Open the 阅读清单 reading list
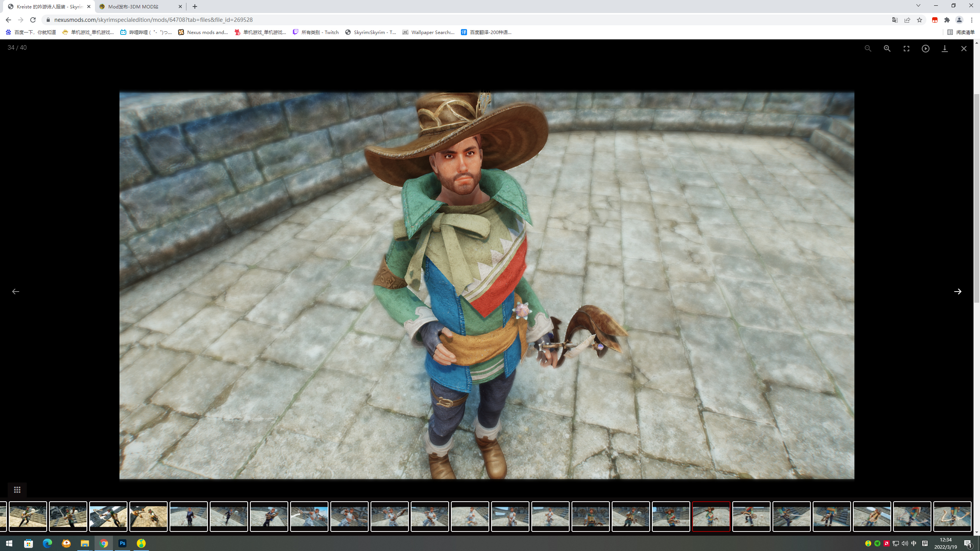Image resolution: width=980 pixels, height=551 pixels. pyautogui.click(x=961, y=32)
